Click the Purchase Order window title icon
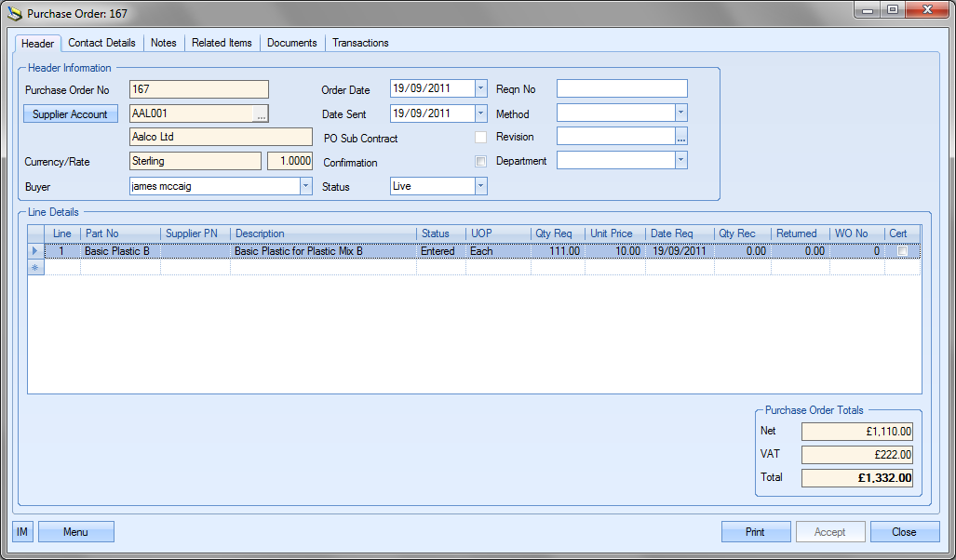This screenshot has height=560, width=956. click(14, 13)
